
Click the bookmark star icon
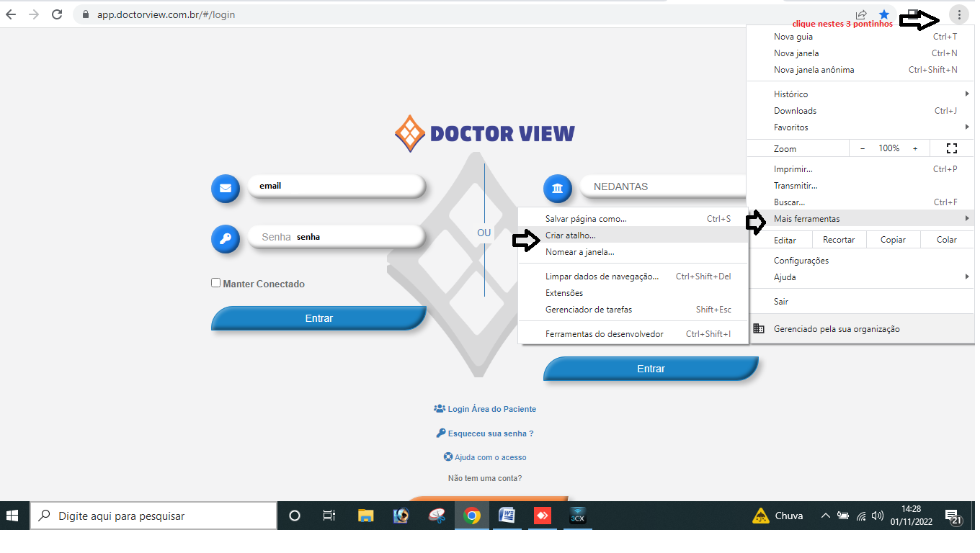[884, 14]
